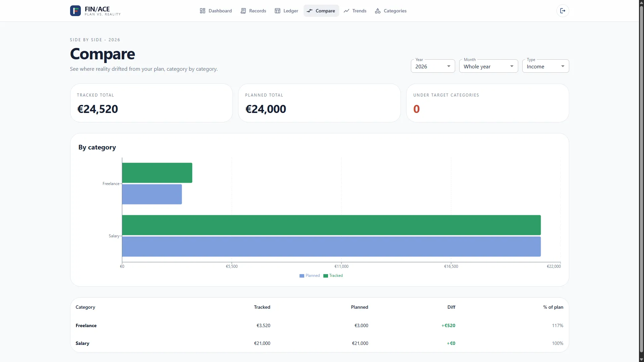Image resolution: width=644 pixels, height=362 pixels.
Task: Select the Compare tab label
Action: tap(325, 11)
